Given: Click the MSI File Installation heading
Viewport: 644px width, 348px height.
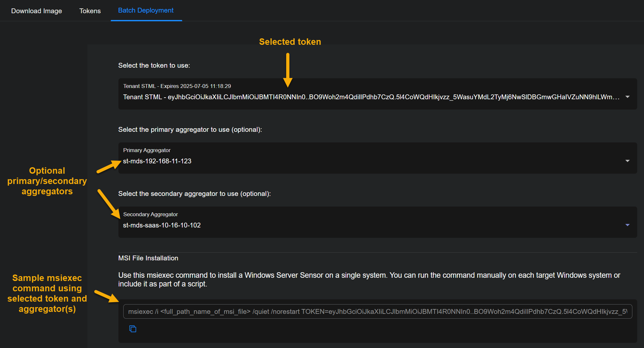Looking at the screenshot, I should pos(148,258).
